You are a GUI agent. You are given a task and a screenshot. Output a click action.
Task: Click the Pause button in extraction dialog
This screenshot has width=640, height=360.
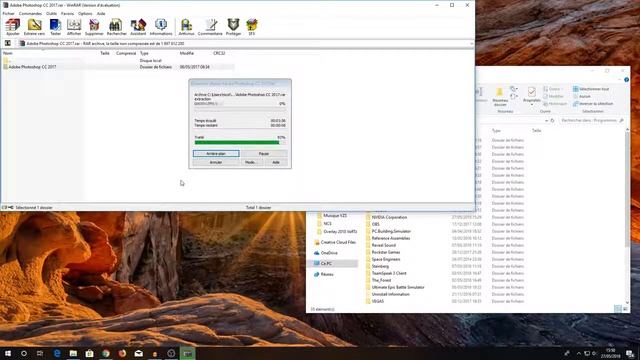click(x=264, y=153)
